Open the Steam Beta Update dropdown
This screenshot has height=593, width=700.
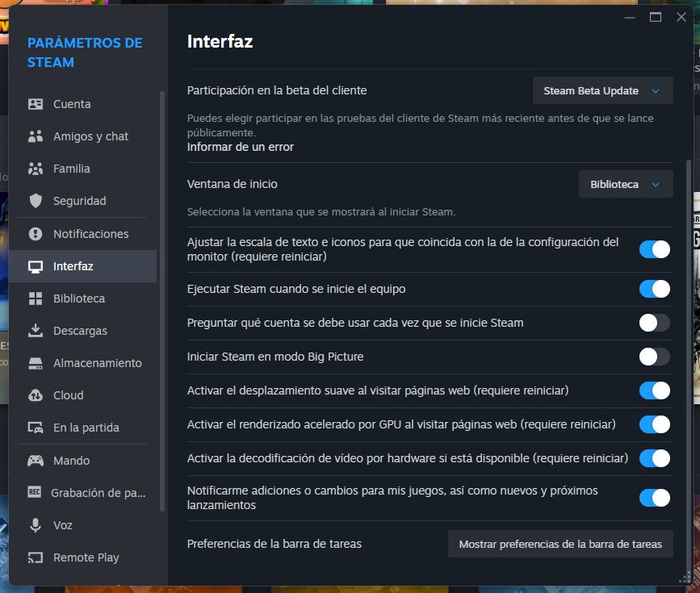click(602, 90)
